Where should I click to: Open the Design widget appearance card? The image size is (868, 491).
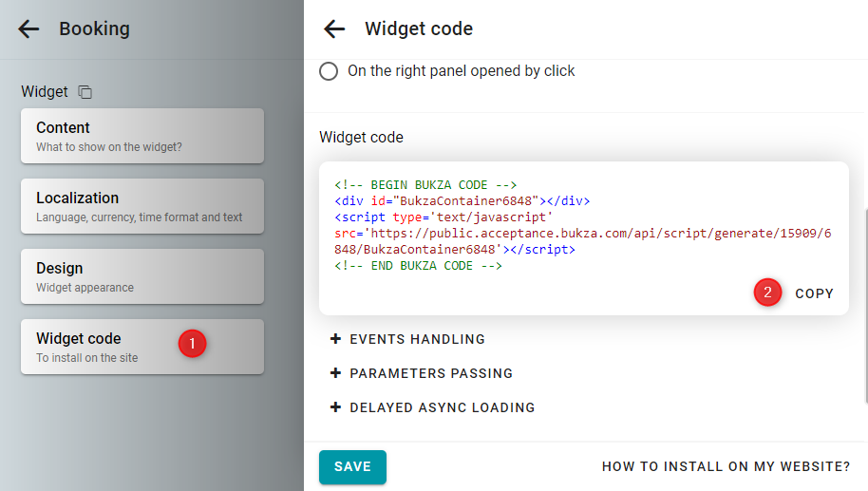click(x=142, y=276)
